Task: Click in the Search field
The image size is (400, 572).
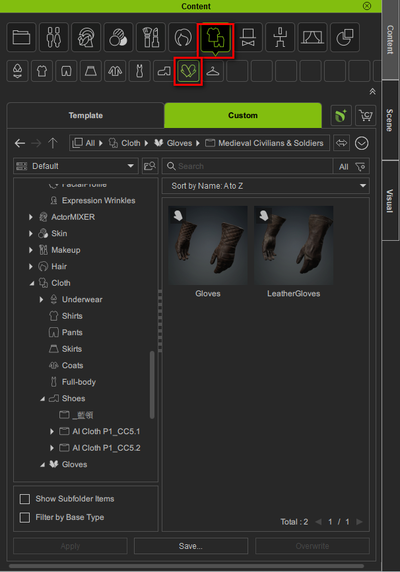Action: point(248,166)
